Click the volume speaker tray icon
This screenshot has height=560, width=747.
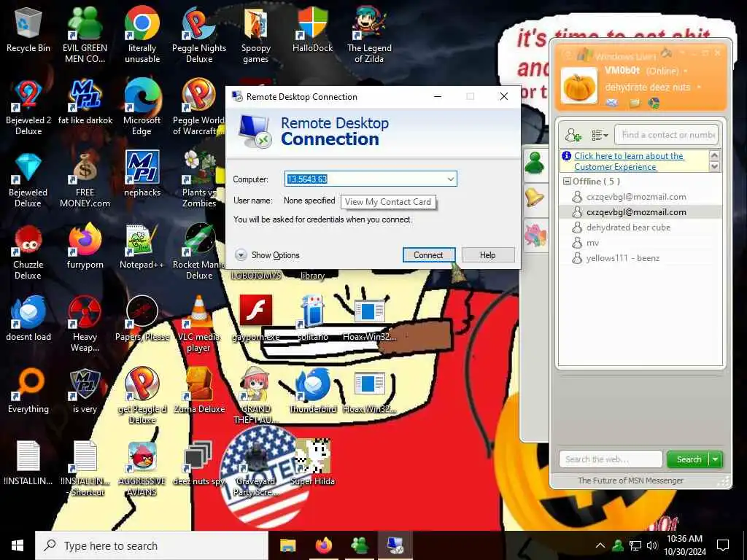pos(653,545)
